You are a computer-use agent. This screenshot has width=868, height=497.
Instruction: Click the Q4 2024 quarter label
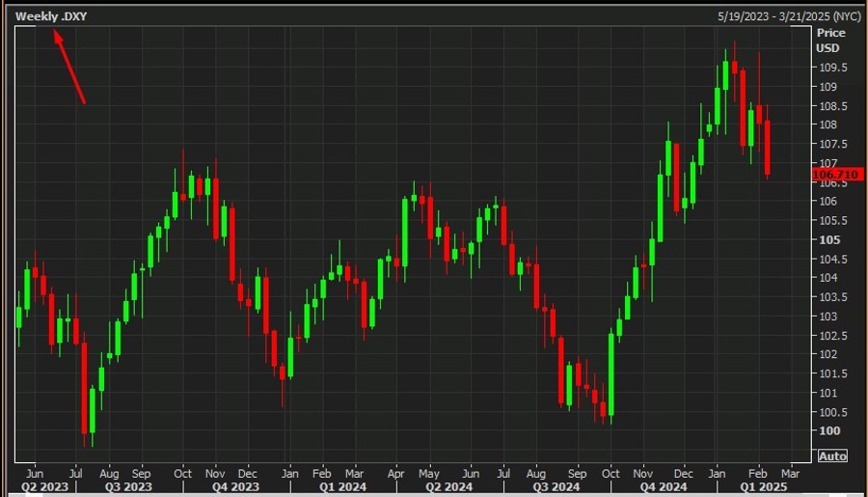[664, 487]
